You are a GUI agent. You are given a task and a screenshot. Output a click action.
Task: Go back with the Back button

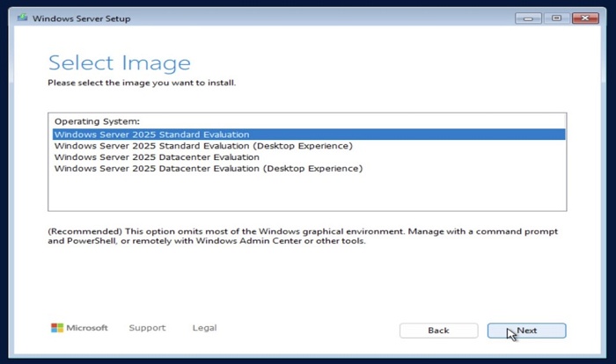tap(439, 331)
